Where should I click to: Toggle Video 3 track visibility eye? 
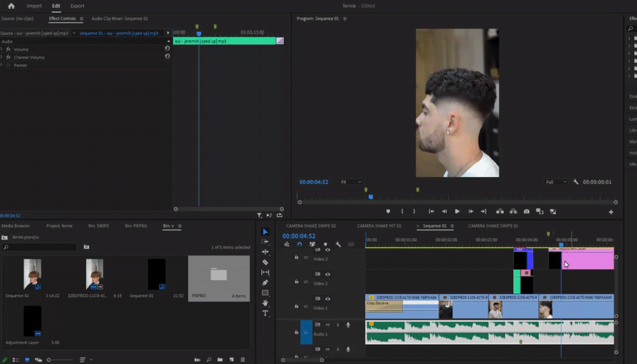point(328,249)
